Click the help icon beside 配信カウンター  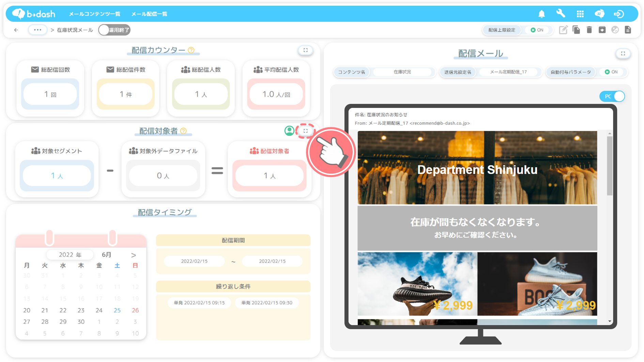point(191,50)
